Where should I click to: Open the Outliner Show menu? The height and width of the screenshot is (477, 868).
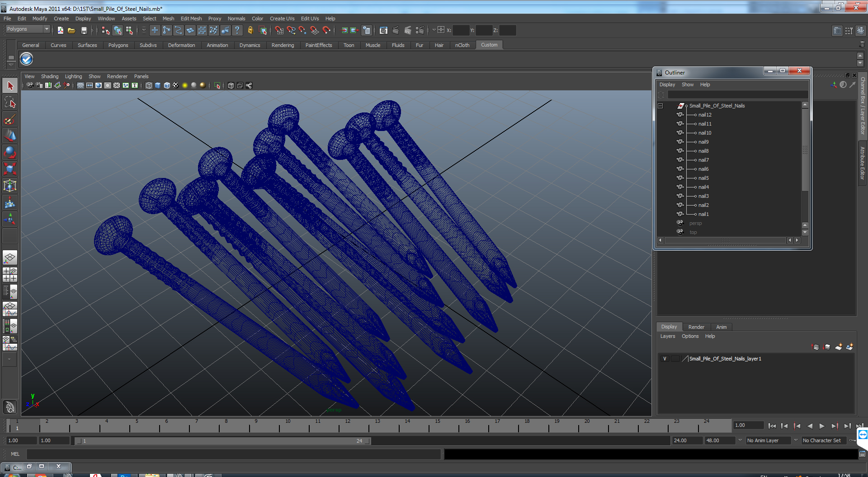click(688, 84)
